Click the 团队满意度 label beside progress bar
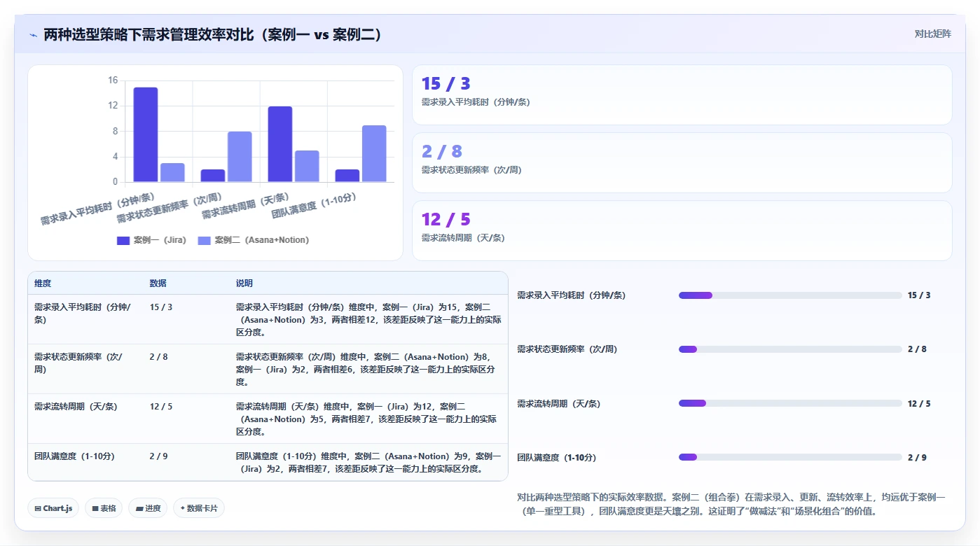Viewport: 980px width, 546px height. 556,458
